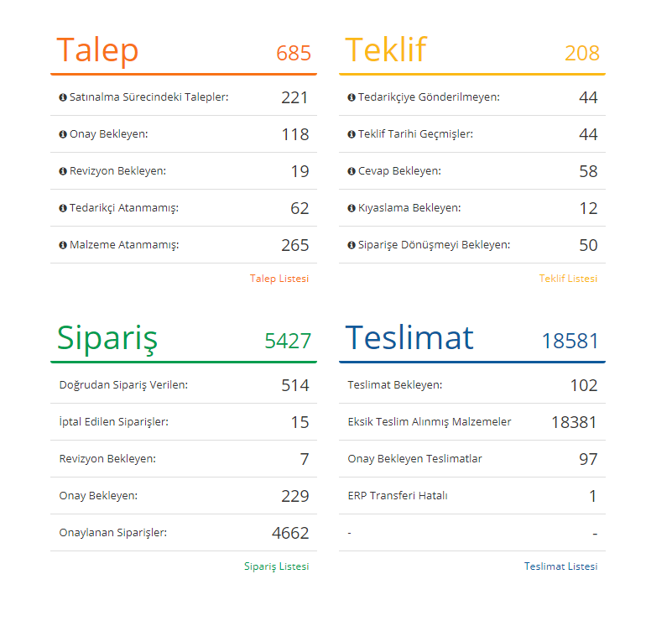Click the Teslimat heading title
The height and width of the screenshot is (621, 672).
pos(409,337)
